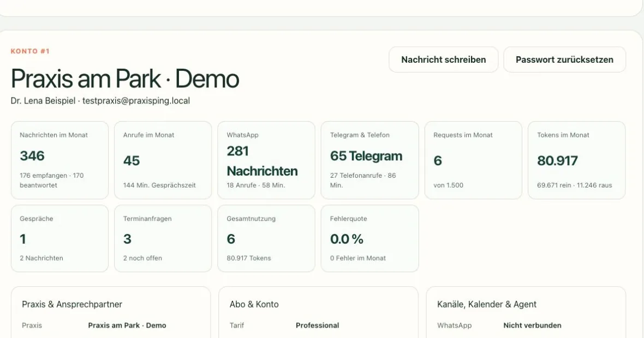This screenshot has width=644, height=338.
Task: Click the Telegram & Telefon label
Action: tap(360, 135)
